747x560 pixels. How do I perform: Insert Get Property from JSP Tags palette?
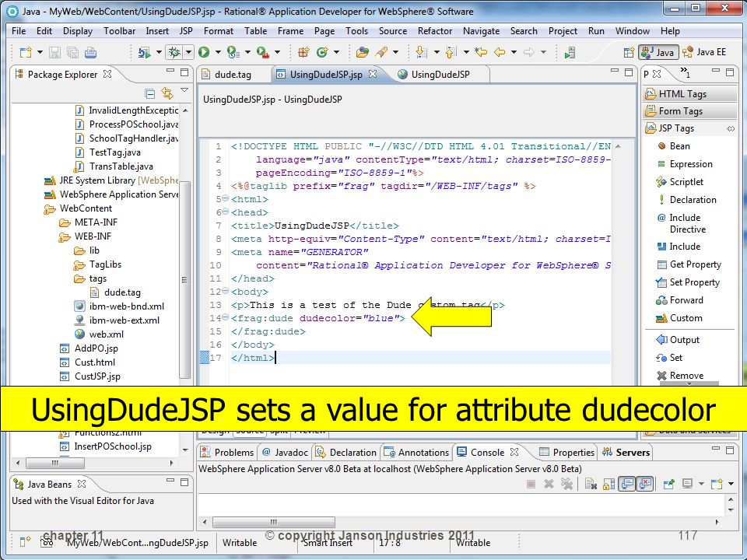tap(689, 264)
